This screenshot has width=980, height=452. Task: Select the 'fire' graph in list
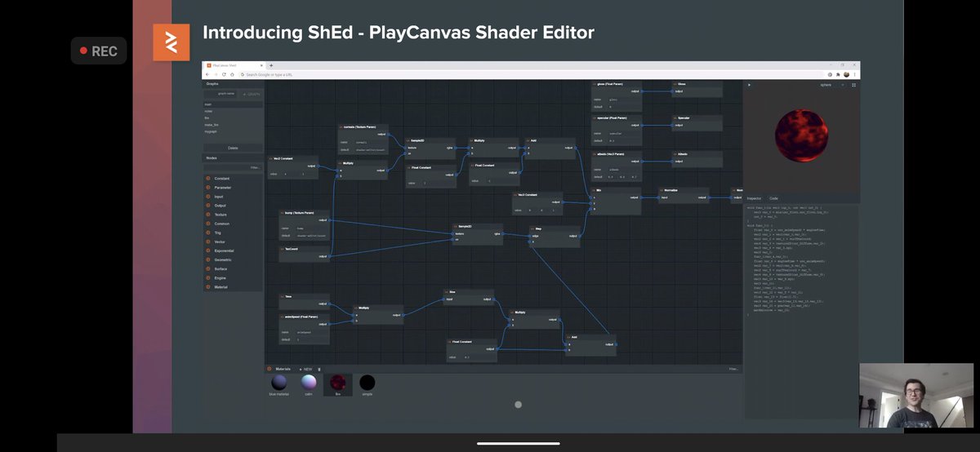point(233,117)
